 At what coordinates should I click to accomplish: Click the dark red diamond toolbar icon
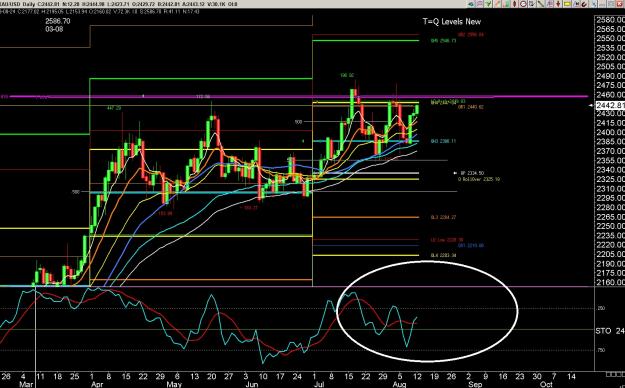click(515, 4)
